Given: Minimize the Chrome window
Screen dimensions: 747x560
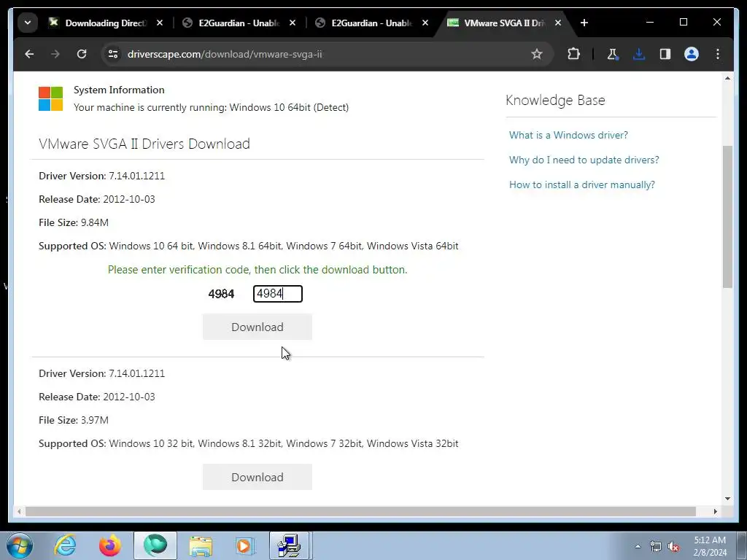Looking at the screenshot, I should pyautogui.click(x=650, y=22).
